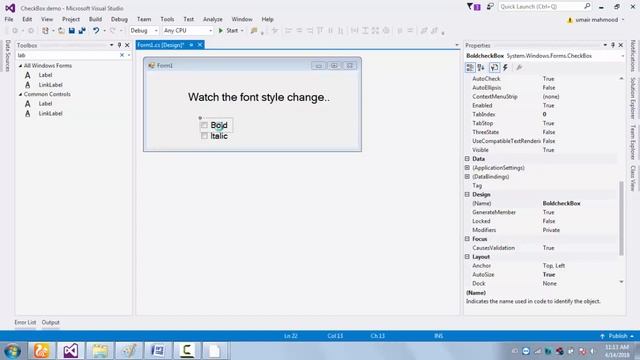Switch to the Error List tab
The height and width of the screenshot is (360, 640).
coord(25,322)
